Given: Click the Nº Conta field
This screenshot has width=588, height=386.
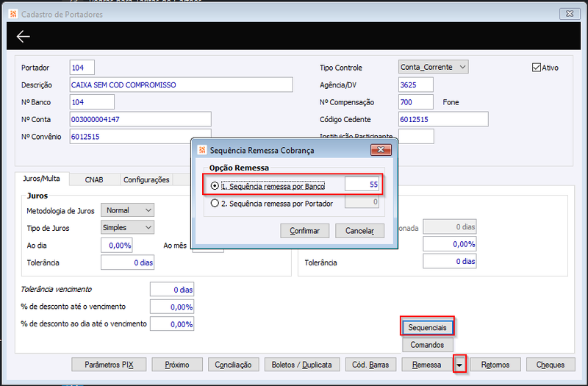Looking at the screenshot, I should (140, 119).
